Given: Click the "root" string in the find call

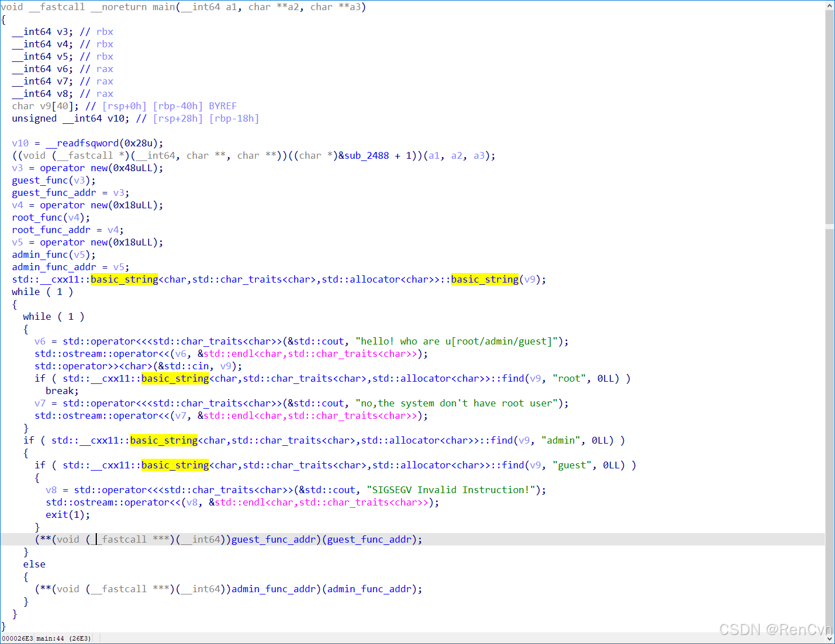Looking at the screenshot, I should tap(569, 378).
